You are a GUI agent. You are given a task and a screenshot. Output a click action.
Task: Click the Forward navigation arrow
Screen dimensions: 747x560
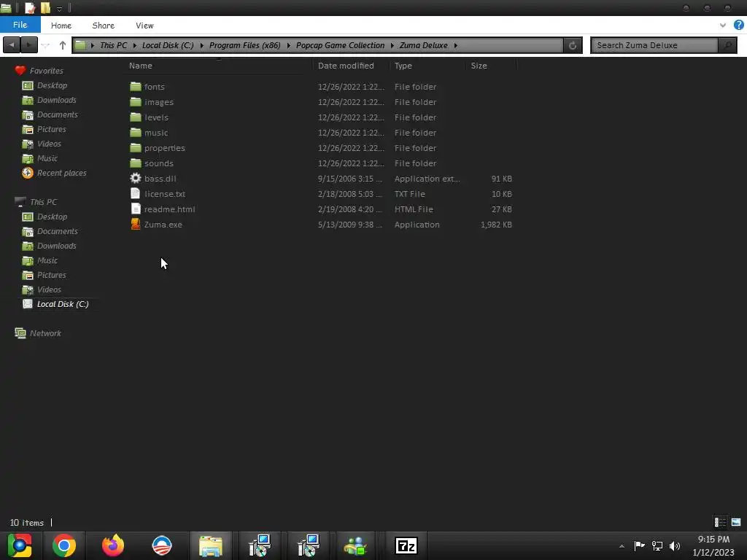pos(29,45)
